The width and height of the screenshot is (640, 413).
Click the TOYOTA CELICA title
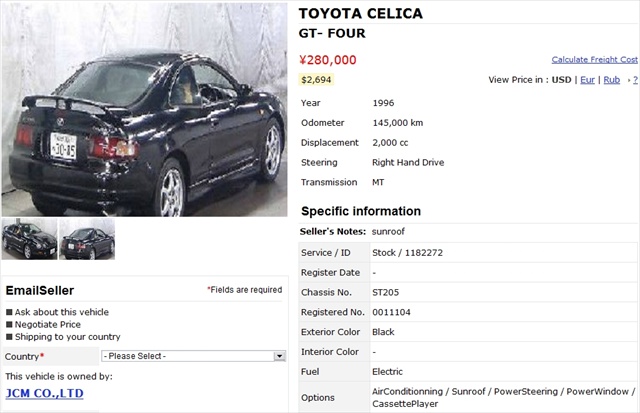coord(361,14)
